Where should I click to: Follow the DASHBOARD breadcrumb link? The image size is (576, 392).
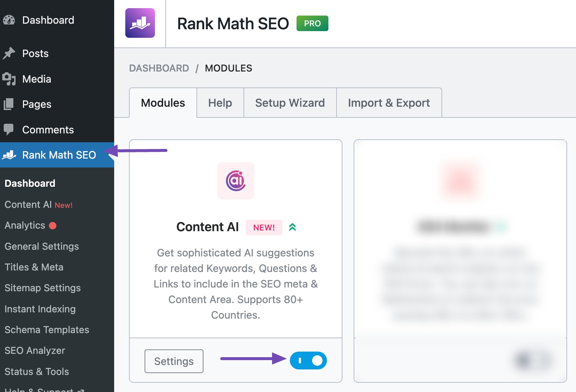159,68
